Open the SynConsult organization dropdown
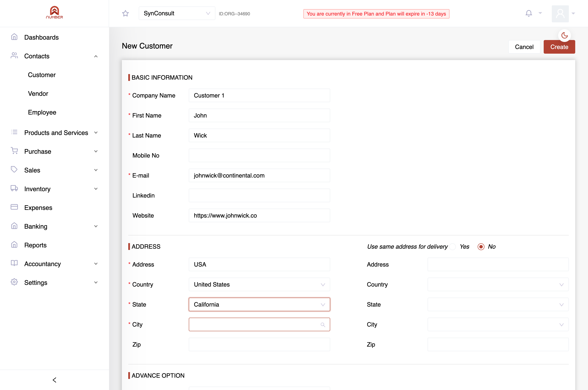This screenshot has width=588, height=390. 177,13
